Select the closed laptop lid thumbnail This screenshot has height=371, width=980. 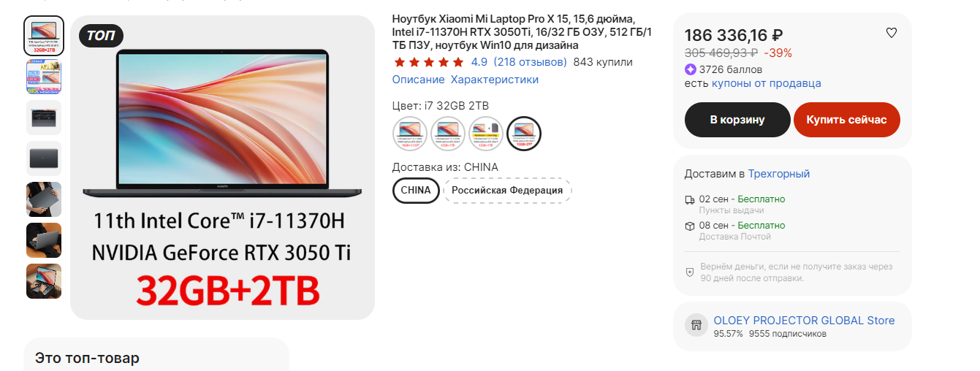[x=44, y=158]
